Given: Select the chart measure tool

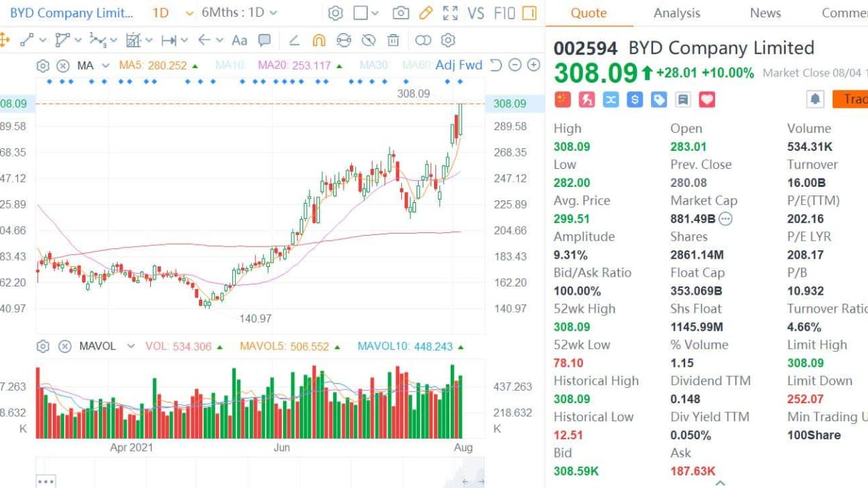Looking at the screenshot, I should 133,40.
